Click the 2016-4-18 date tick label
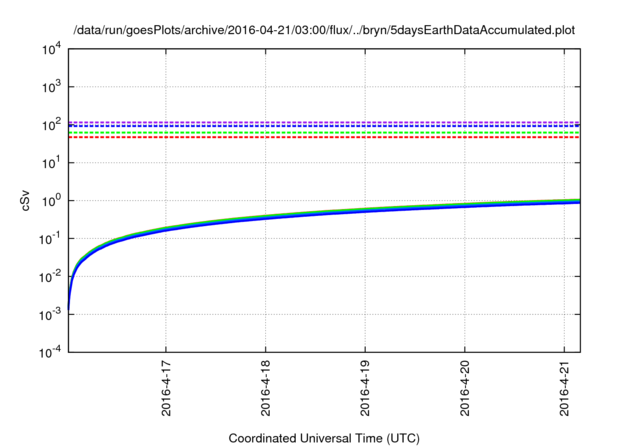Screen dimensions: 640x448 pyautogui.click(x=266, y=388)
